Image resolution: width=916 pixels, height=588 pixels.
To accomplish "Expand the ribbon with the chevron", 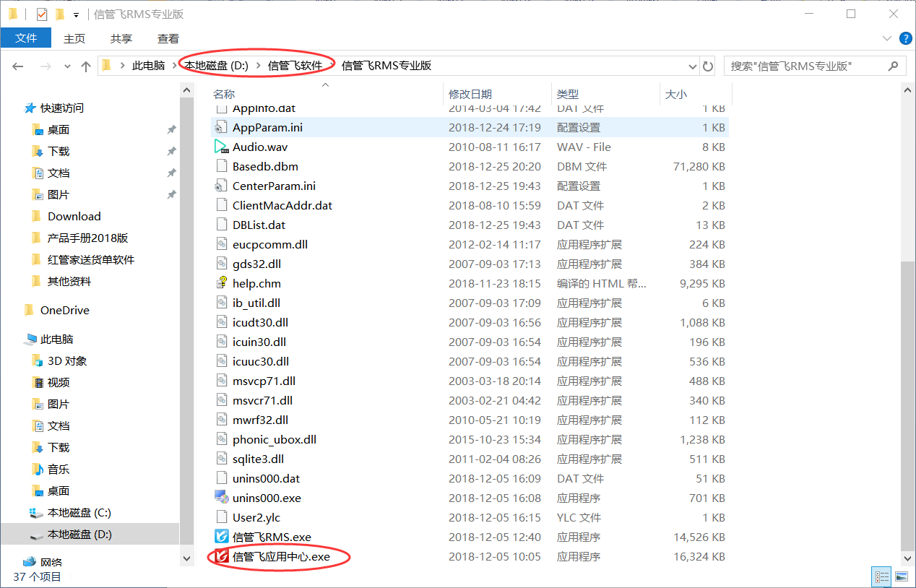I will point(887,38).
